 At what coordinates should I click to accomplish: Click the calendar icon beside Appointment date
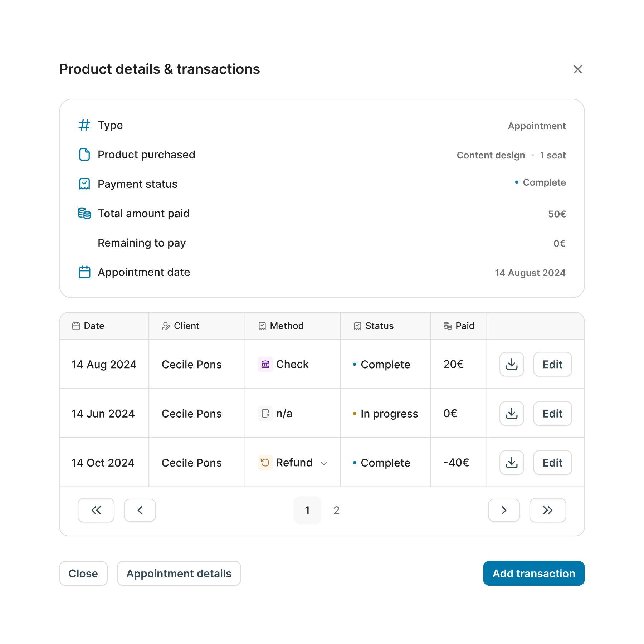click(x=84, y=272)
